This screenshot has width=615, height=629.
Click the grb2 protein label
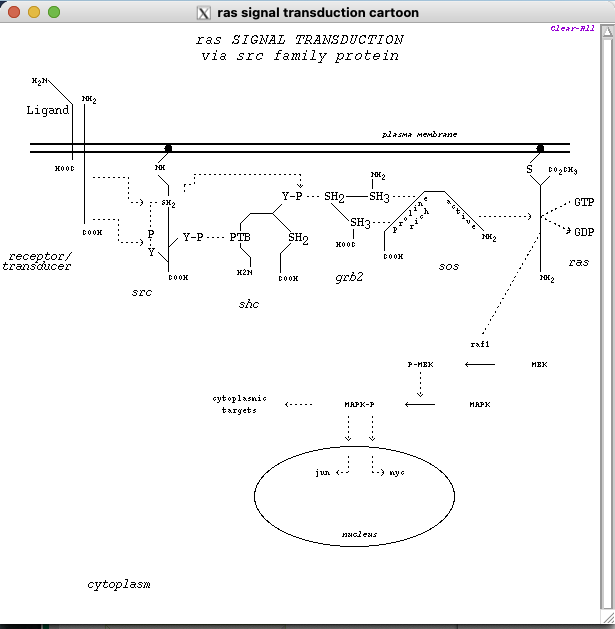[349, 276]
